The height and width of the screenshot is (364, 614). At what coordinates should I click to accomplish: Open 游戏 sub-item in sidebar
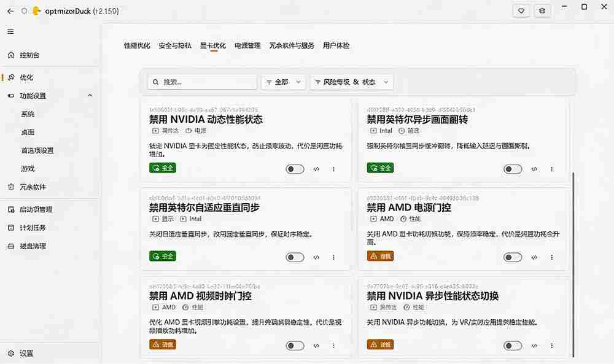[x=28, y=169]
